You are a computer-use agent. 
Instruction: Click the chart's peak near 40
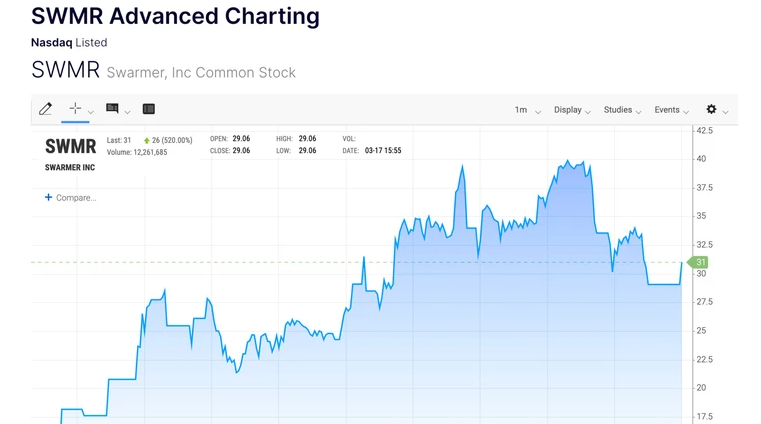[568, 161]
